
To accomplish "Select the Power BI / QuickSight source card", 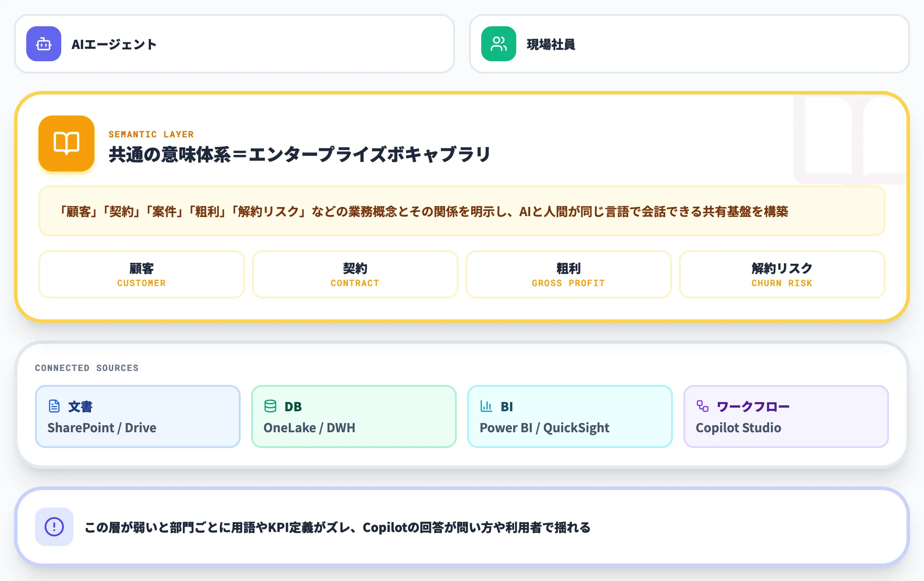I will pyautogui.click(x=570, y=416).
